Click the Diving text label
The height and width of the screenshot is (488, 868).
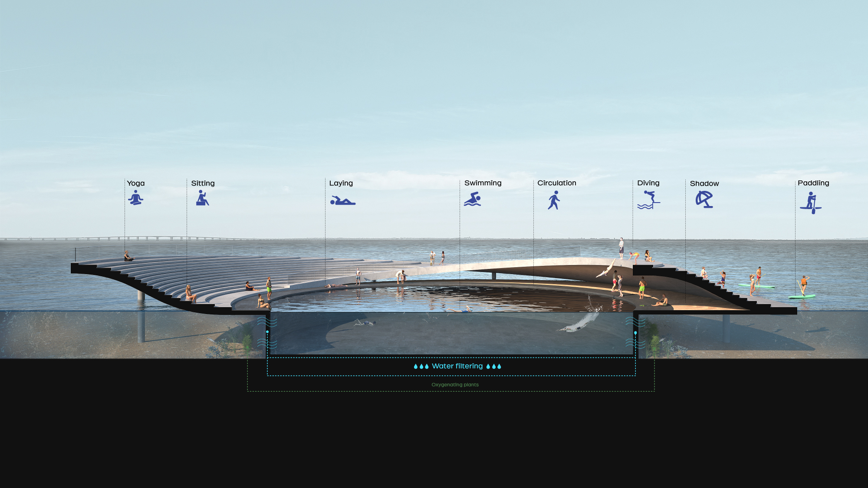(648, 183)
